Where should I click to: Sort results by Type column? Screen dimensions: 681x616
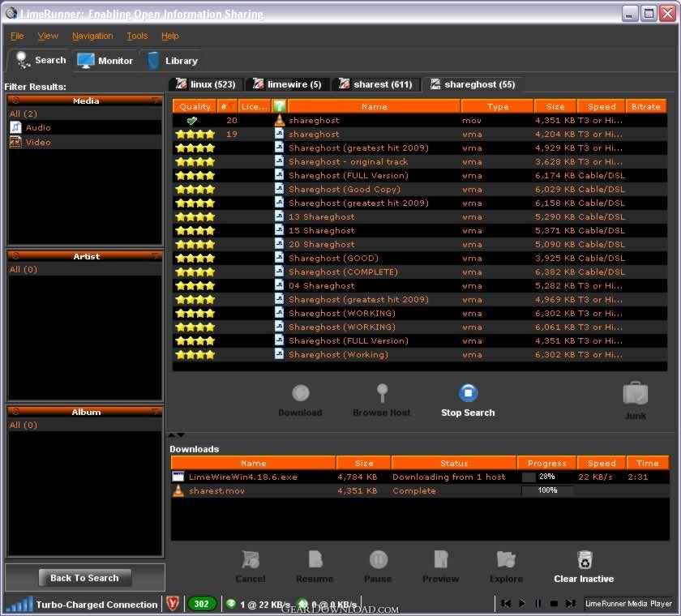(497, 106)
